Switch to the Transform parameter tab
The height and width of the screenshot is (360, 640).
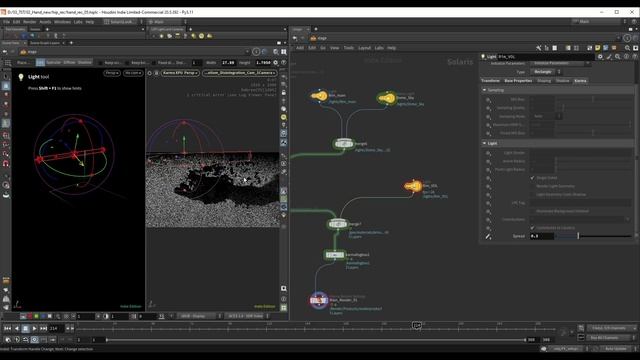click(x=490, y=81)
